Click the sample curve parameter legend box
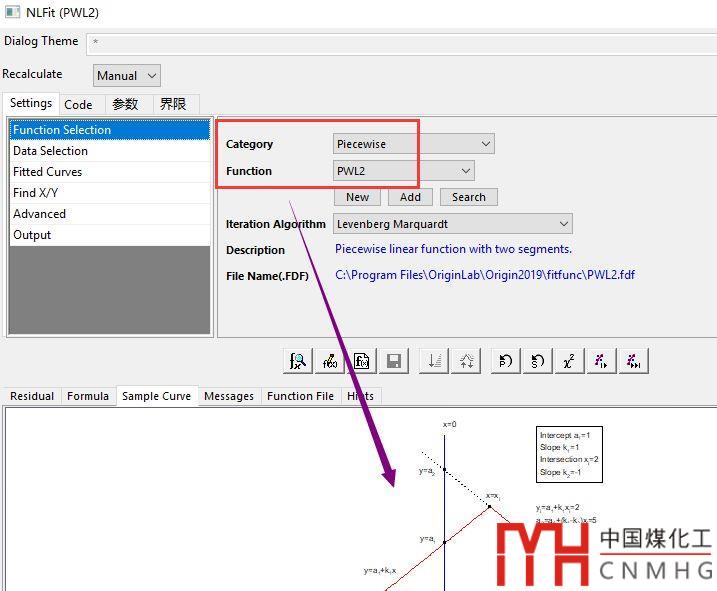 [x=569, y=454]
